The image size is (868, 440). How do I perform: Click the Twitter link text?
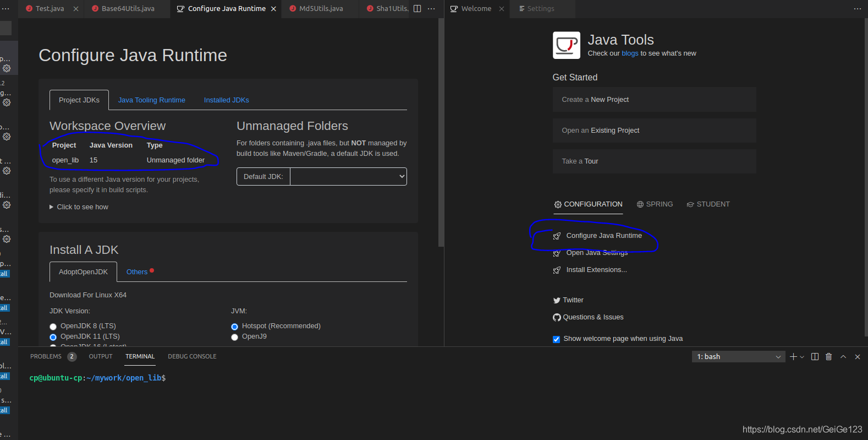click(573, 300)
